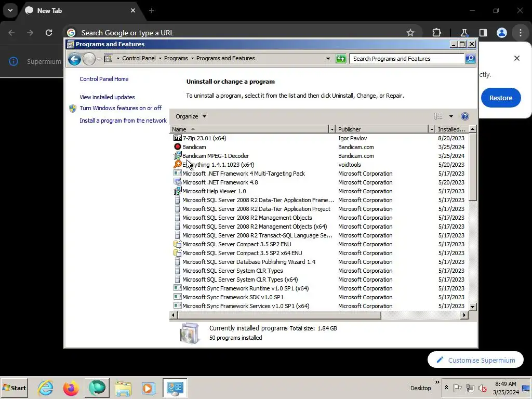This screenshot has width=532, height=399.
Task: Open the browser labs flask icon
Action: (x=464, y=33)
